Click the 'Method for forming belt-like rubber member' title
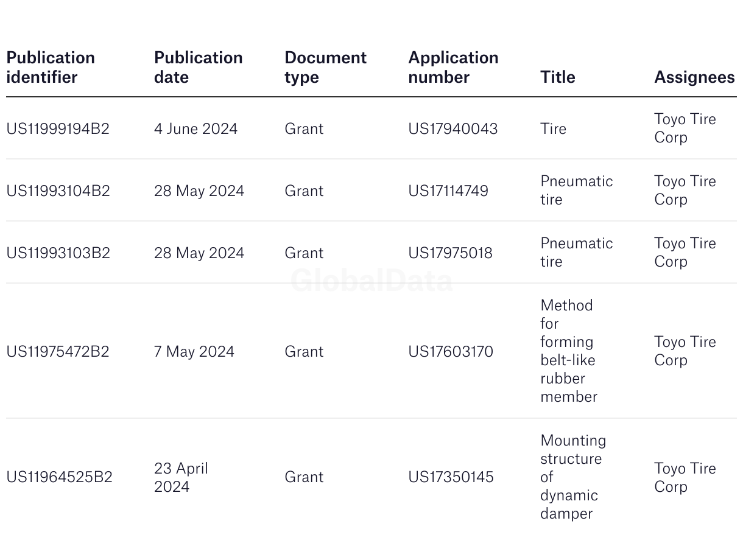 [x=569, y=351]
